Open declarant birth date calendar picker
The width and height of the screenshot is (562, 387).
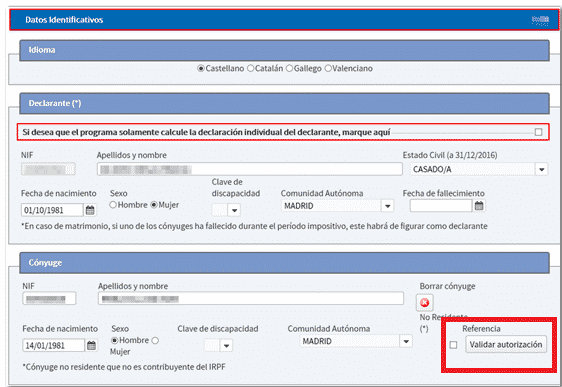click(90, 210)
